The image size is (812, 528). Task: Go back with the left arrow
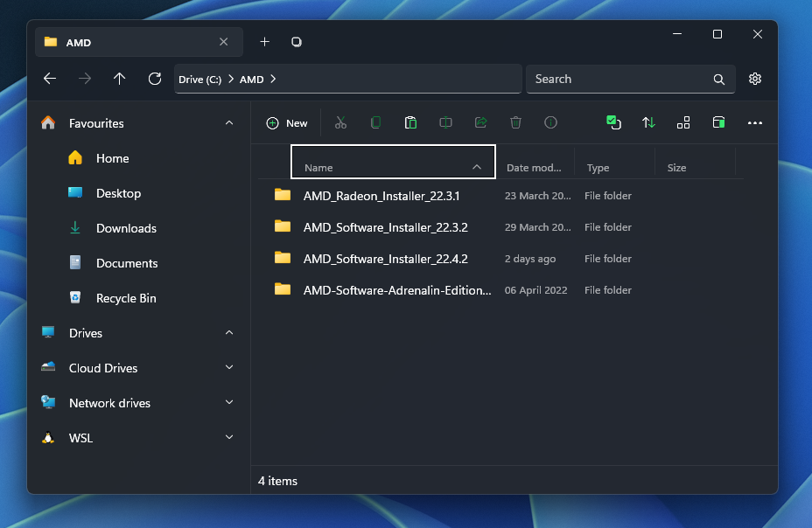(x=50, y=79)
